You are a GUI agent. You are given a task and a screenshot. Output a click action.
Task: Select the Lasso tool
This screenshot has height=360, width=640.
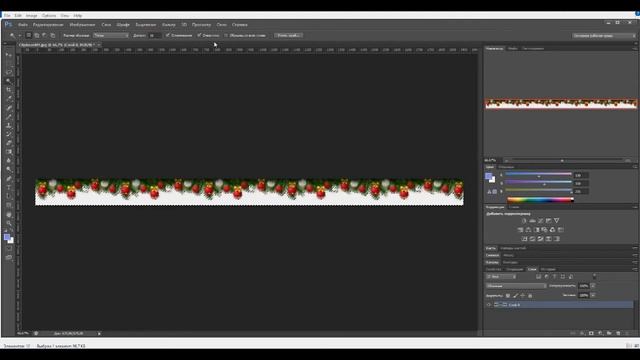pyautogui.click(x=9, y=72)
